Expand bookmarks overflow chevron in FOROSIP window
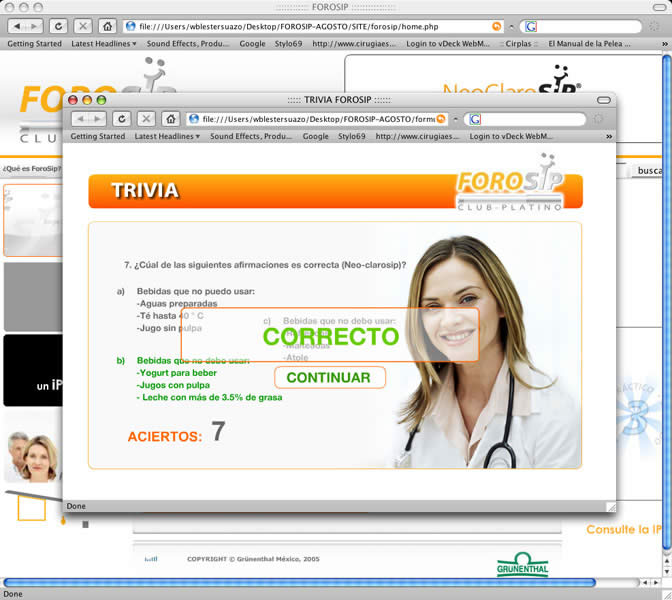The width and height of the screenshot is (672, 600). coord(665,44)
